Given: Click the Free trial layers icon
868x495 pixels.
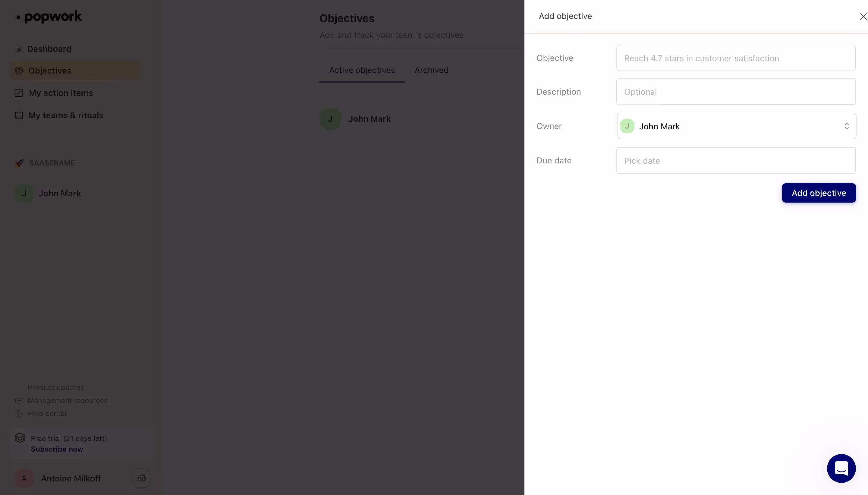Looking at the screenshot, I should click(x=20, y=438).
